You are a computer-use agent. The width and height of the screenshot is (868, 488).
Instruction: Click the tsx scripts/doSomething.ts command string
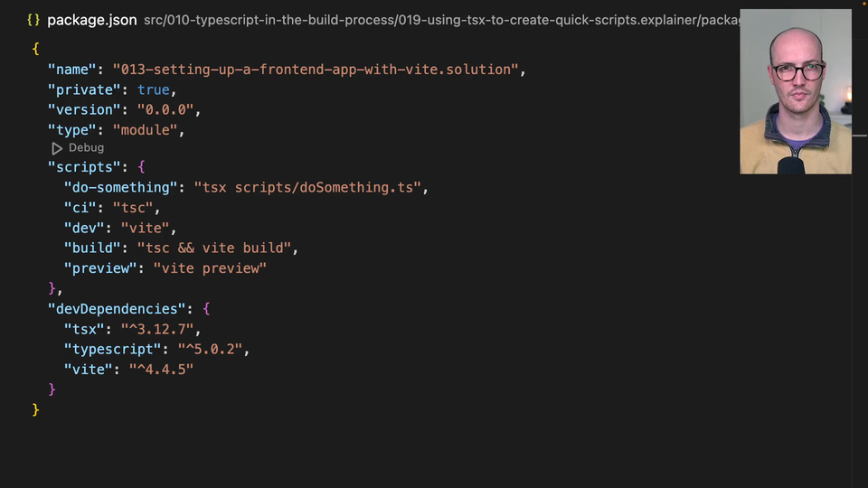(308, 187)
